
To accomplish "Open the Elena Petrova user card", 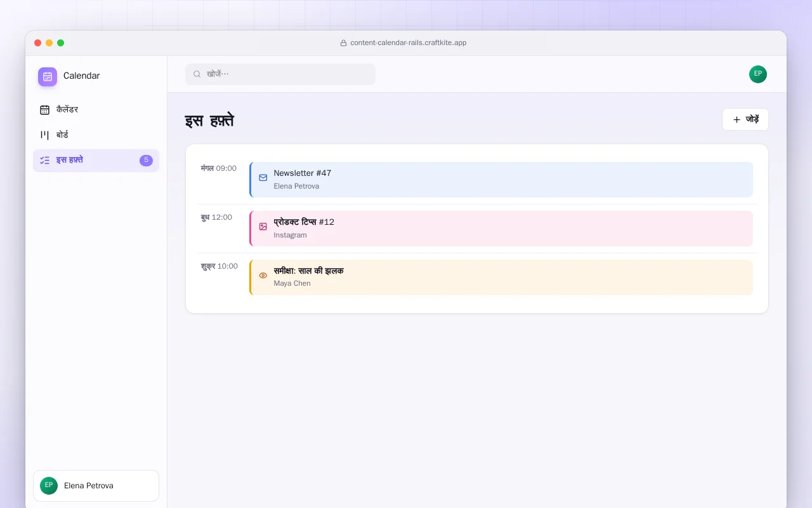I will (96, 486).
